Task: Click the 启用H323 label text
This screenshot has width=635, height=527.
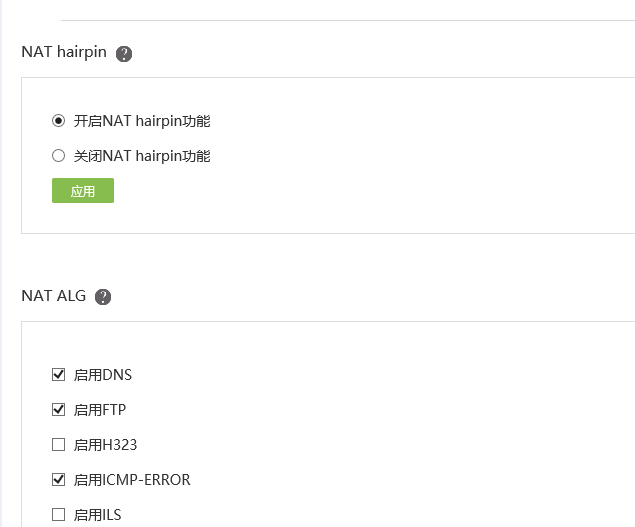Action: click(x=105, y=445)
